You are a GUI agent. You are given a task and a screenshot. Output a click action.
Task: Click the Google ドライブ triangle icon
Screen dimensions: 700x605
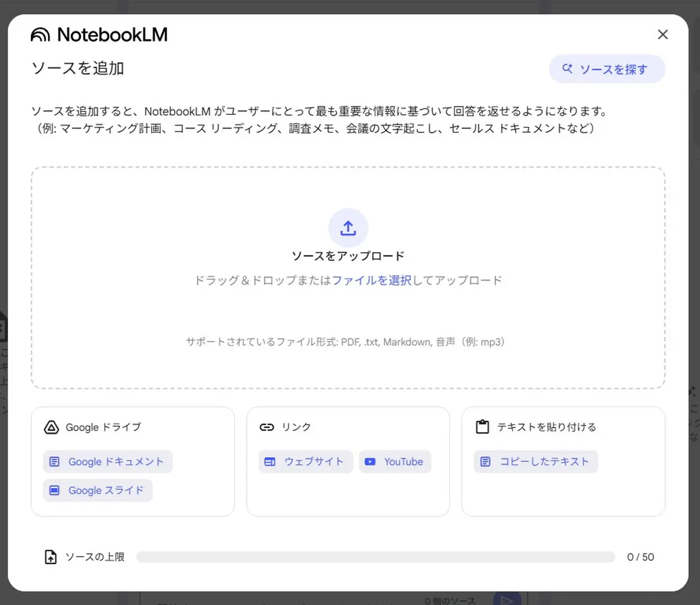point(51,427)
